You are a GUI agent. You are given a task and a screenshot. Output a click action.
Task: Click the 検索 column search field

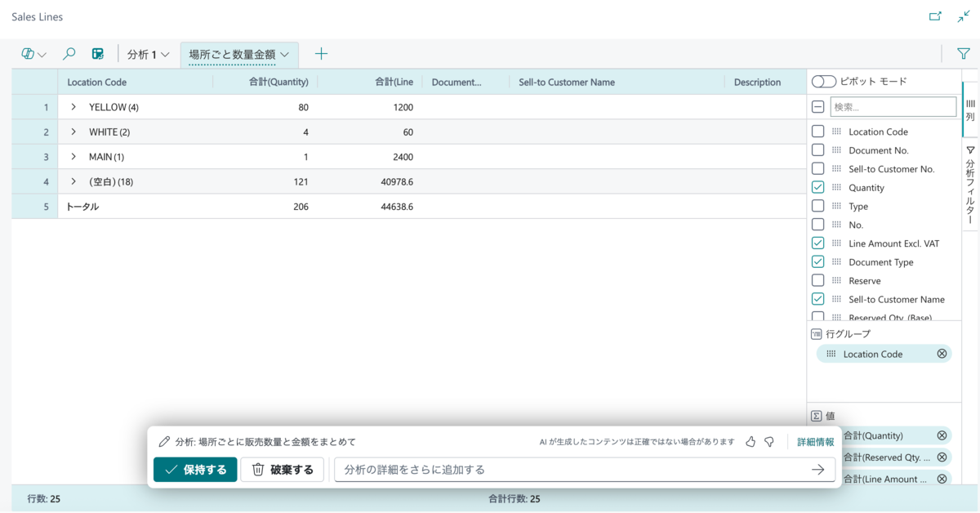[893, 107]
